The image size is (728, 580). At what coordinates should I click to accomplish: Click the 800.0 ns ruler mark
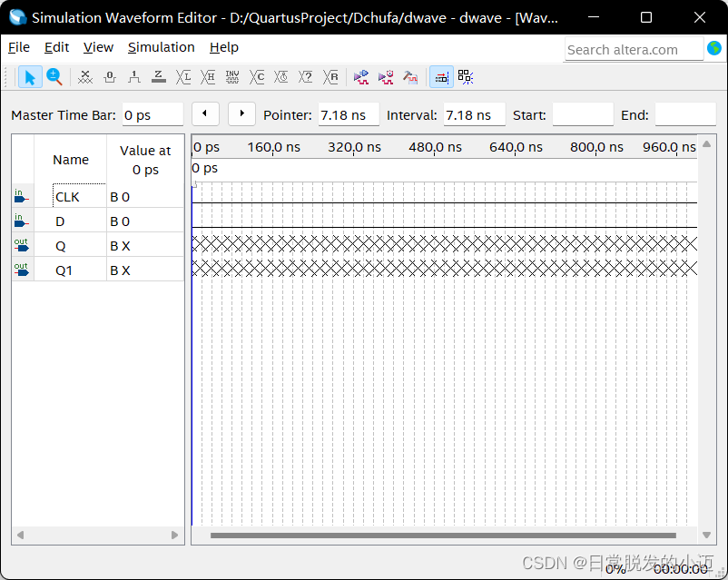pos(596,147)
